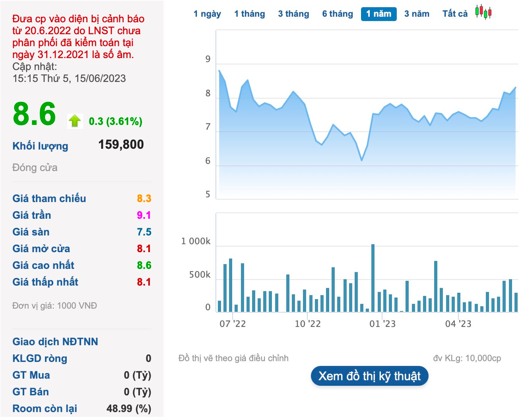Viewport: 524px width, 420px height.
Task: Switch chart to candlestick view icon
Action: (483, 12)
